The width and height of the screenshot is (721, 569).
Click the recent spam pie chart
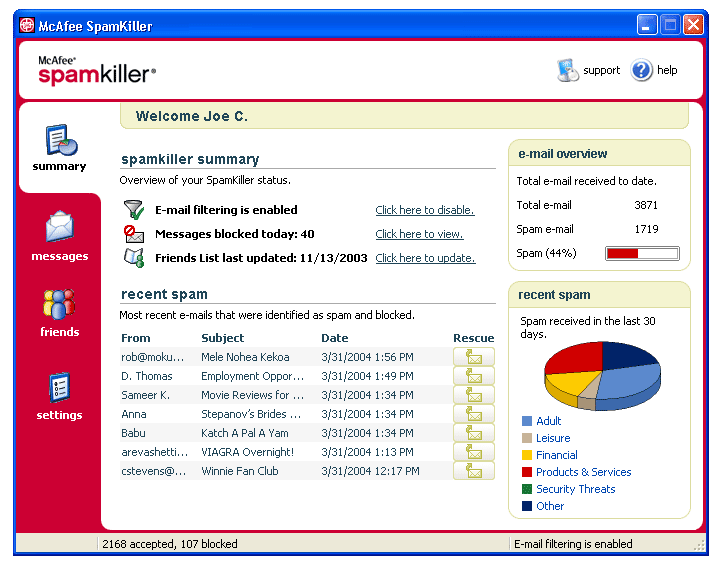pyautogui.click(x=602, y=376)
